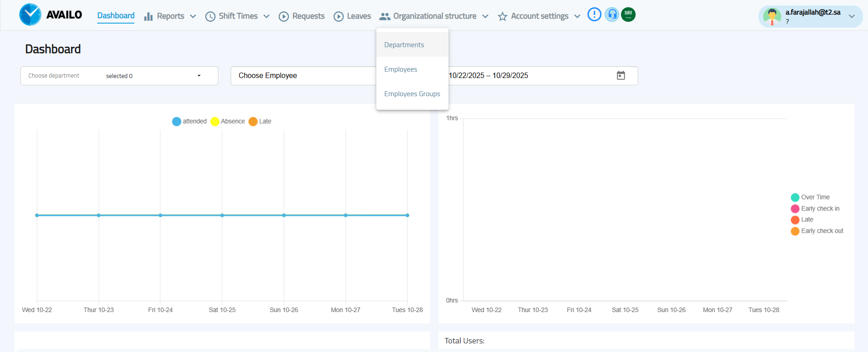This screenshot has height=352, width=868.
Task: Click the Account settings star icon
Action: (x=502, y=16)
